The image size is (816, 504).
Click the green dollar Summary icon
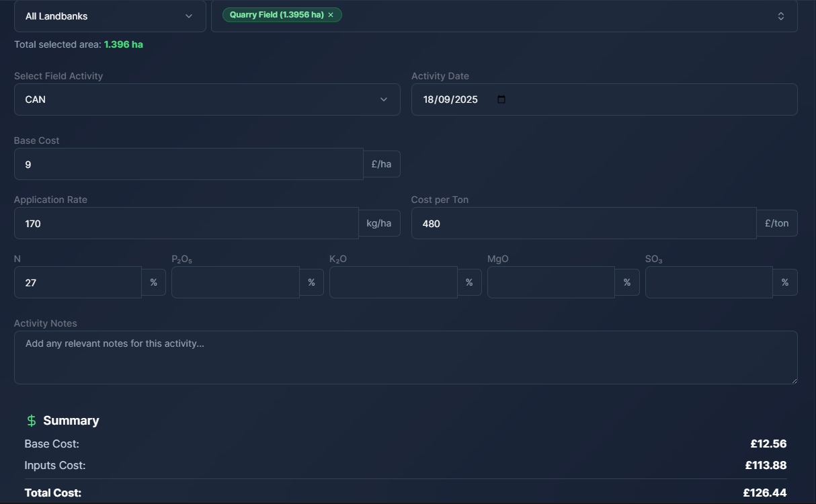click(x=31, y=420)
